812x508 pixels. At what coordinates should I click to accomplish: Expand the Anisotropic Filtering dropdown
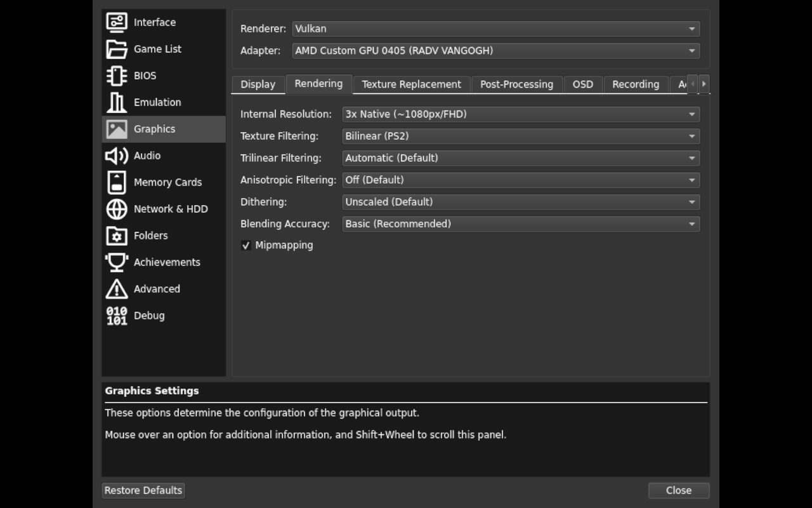(x=521, y=180)
